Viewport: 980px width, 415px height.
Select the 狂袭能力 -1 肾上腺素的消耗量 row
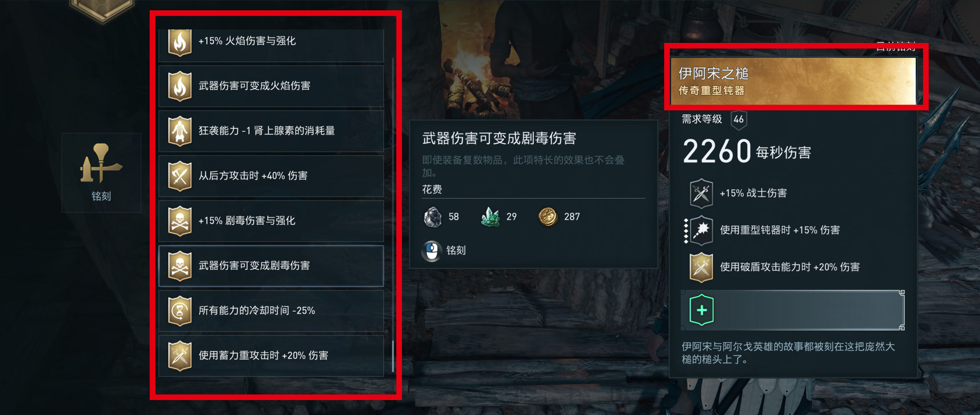(x=271, y=131)
